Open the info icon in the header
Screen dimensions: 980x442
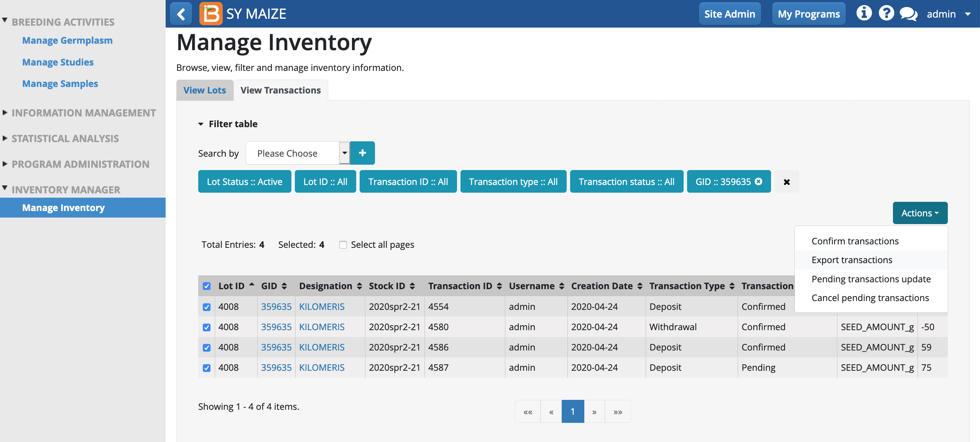click(864, 13)
